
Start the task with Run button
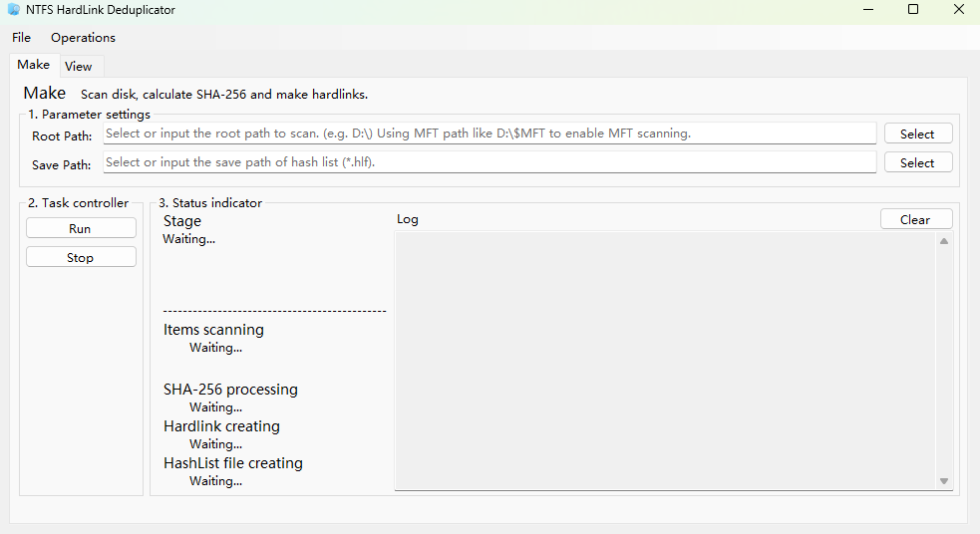(81, 228)
